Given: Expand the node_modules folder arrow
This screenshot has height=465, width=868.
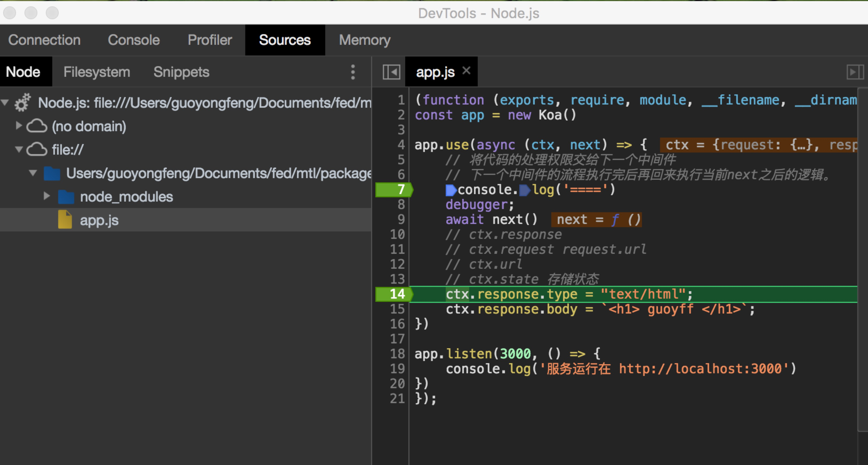Looking at the screenshot, I should (x=47, y=196).
